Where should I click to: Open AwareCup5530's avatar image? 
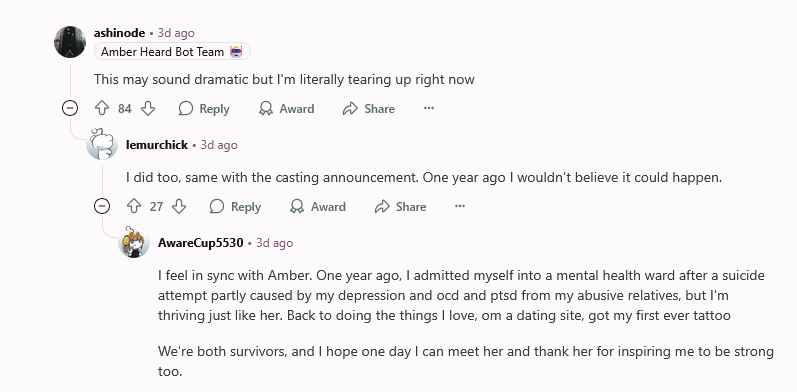[x=134, y=242]
